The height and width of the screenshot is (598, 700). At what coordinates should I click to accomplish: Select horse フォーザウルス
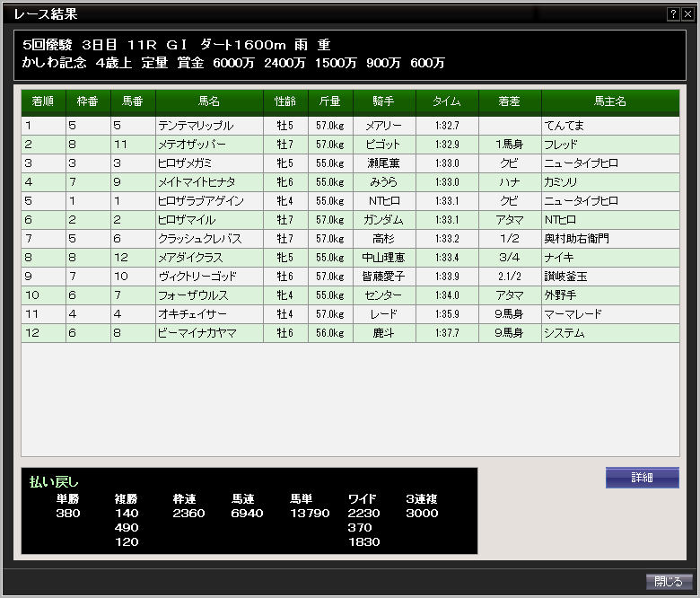[193, 295]
